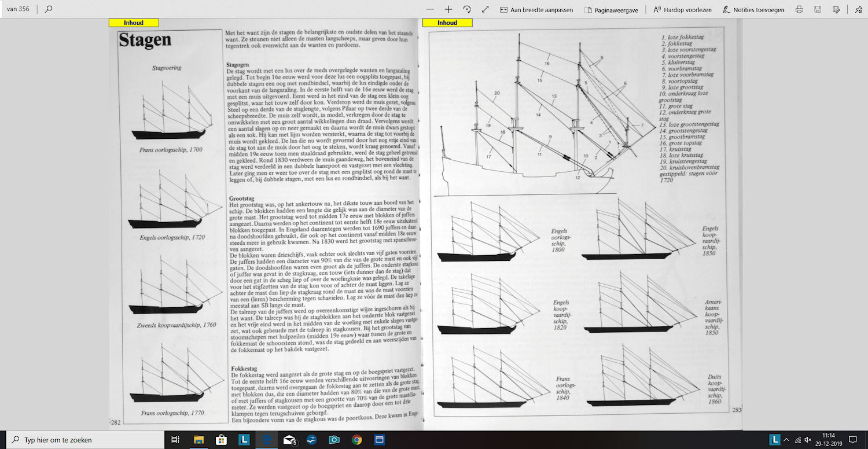Viewport: 868px width, 449px height.
Task: Click the full-screen diagonal arrow icon
Action: pos(485,9)
